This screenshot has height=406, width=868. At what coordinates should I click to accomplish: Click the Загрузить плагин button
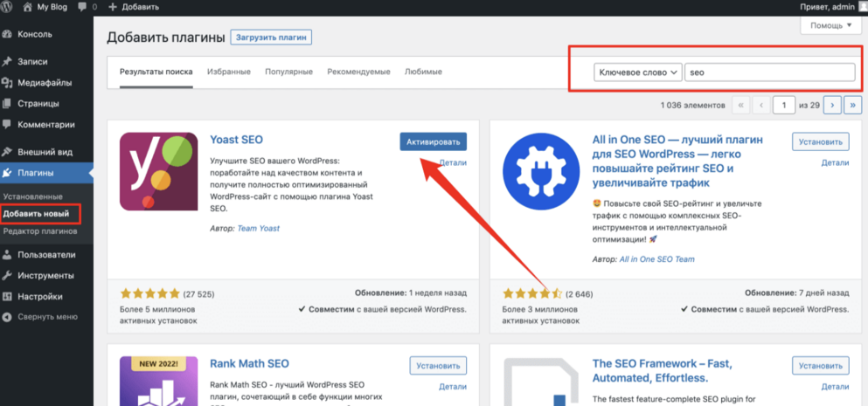(271, 38)
